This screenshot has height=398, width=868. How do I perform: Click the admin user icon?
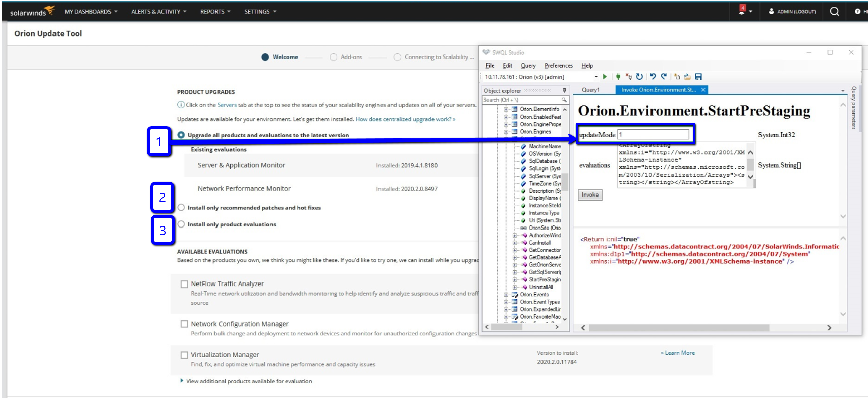771,11
